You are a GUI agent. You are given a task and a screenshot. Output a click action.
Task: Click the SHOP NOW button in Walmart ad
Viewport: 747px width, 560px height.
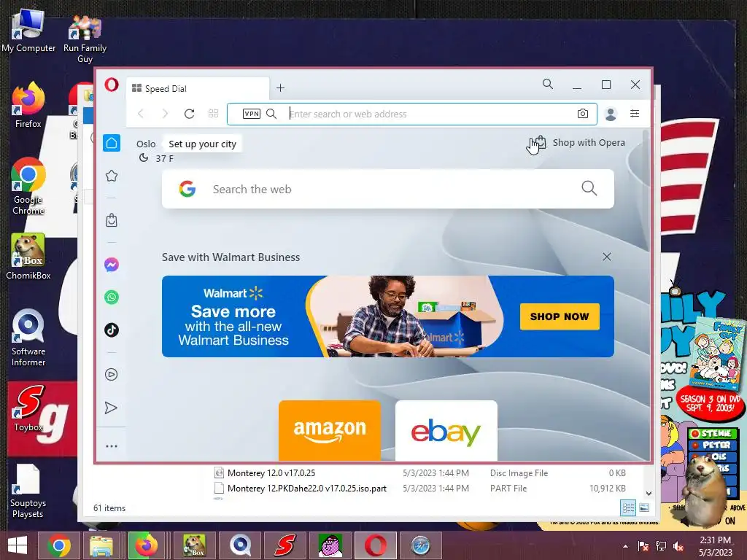coord(560,316)
